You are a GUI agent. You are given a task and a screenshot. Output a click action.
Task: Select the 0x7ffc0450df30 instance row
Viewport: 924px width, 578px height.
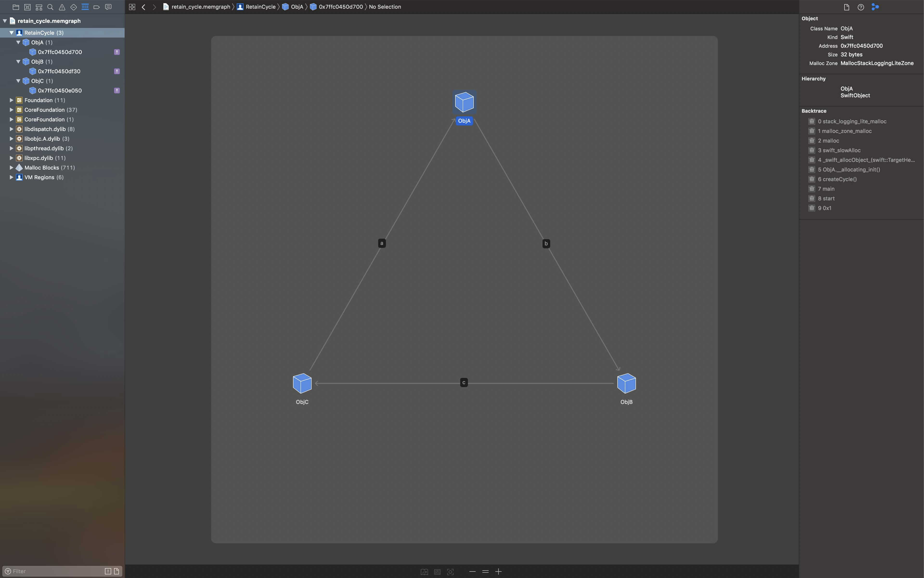pyautogui.click(x=62, y=71)
